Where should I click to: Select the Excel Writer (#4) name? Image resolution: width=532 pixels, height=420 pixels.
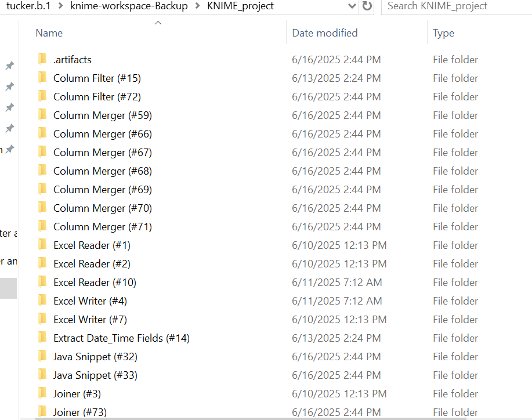pos(91,301)
